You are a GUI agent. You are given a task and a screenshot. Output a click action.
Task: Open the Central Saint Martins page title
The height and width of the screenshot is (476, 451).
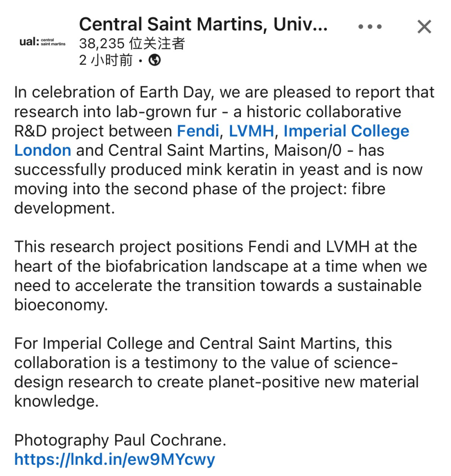coord(203,24)
